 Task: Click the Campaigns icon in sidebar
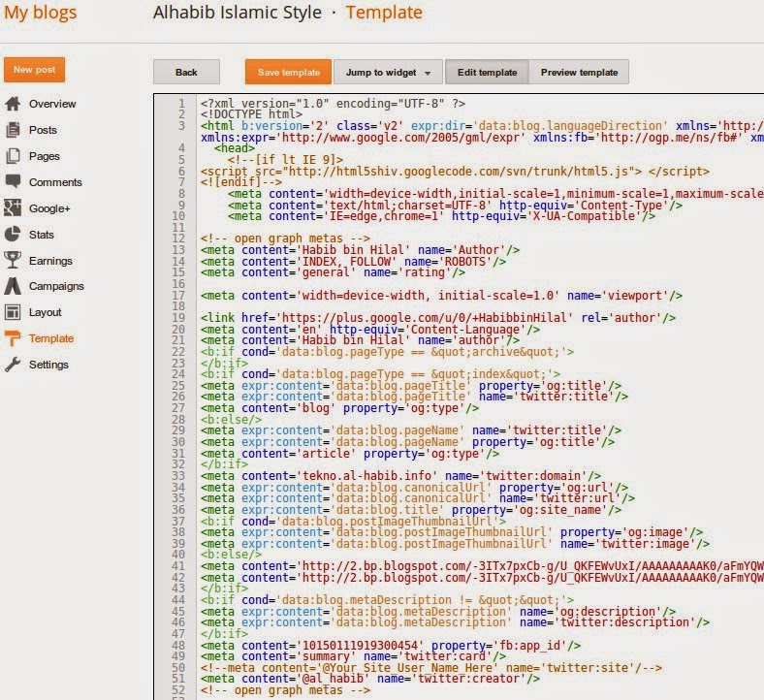point(13,287)
